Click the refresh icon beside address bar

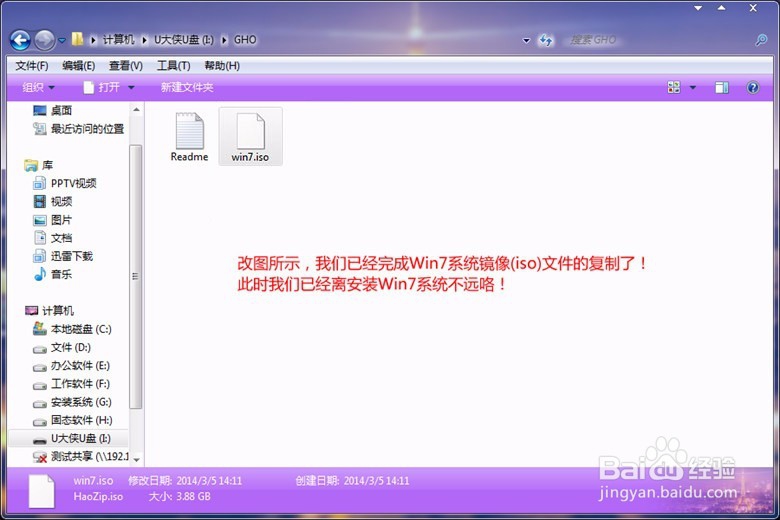(546, 40)
